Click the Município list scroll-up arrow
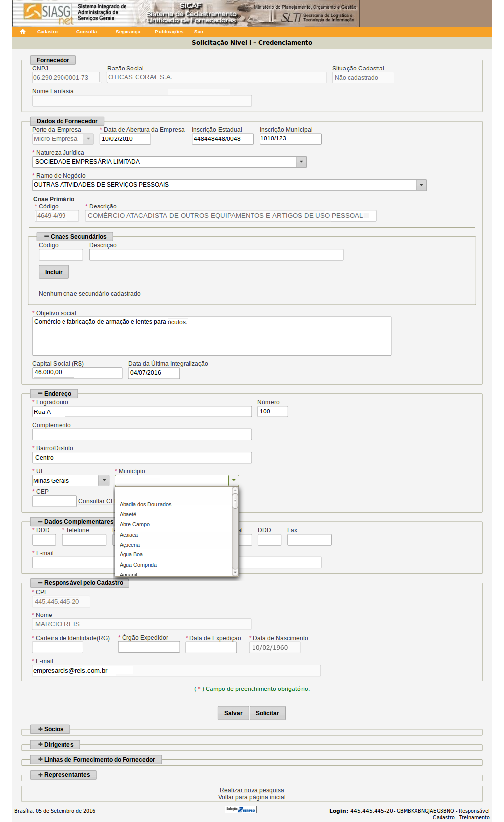 pos(235,490)
